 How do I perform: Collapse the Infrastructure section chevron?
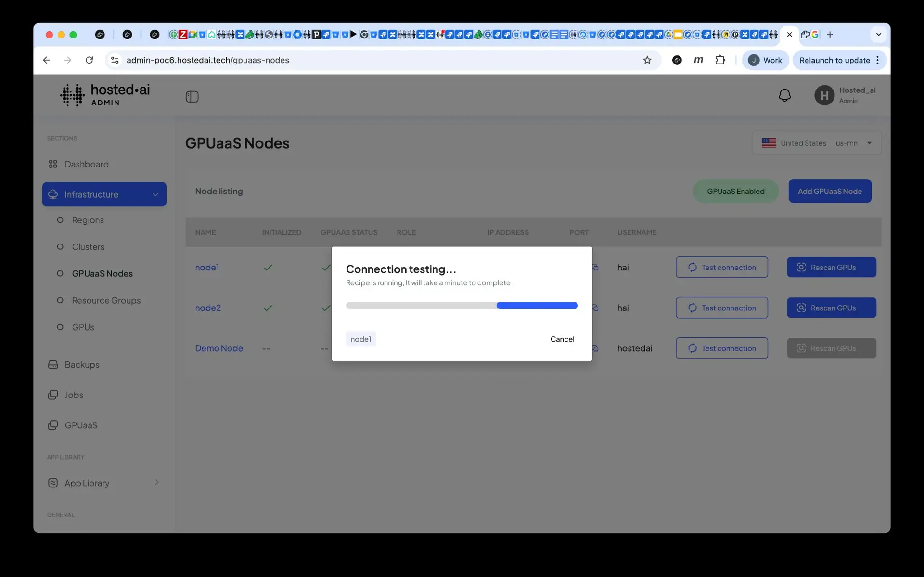(155, 194)
